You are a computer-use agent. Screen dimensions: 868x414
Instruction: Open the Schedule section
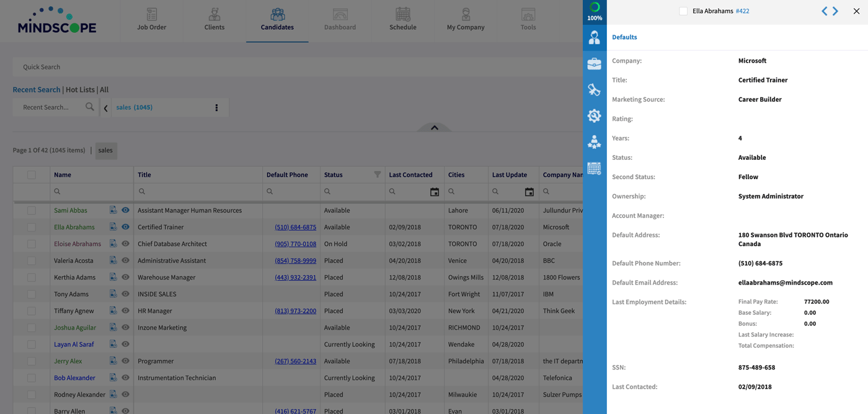402,19
